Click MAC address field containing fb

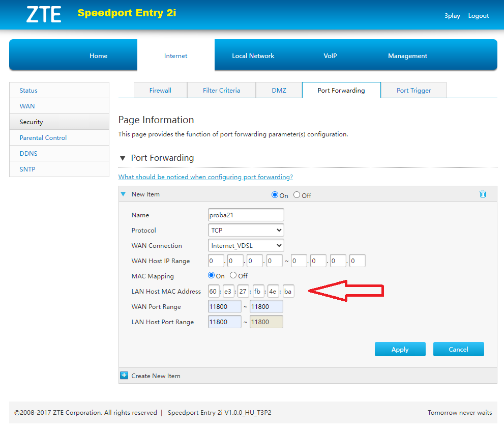point(258,292)
